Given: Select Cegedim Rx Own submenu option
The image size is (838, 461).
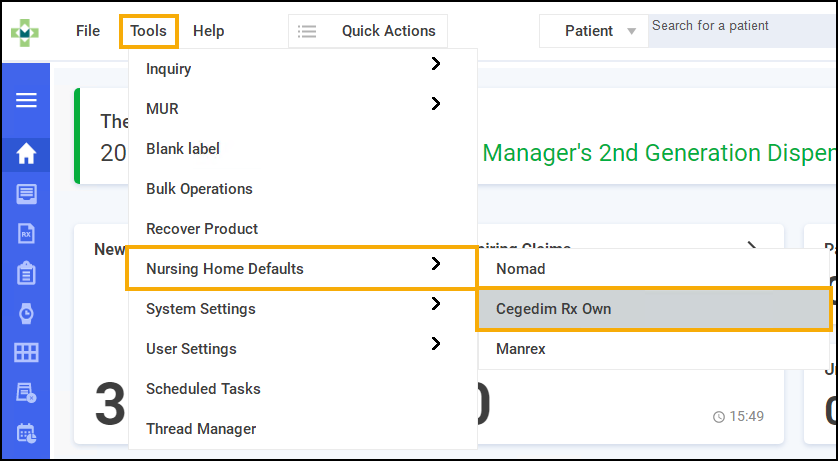Looking at the screenshot, I should coord(553,309).
